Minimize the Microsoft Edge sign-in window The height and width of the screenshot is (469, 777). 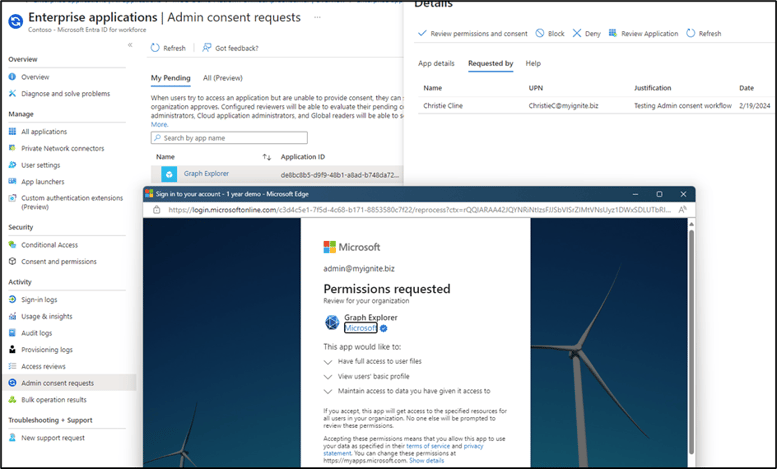point(635,194)
